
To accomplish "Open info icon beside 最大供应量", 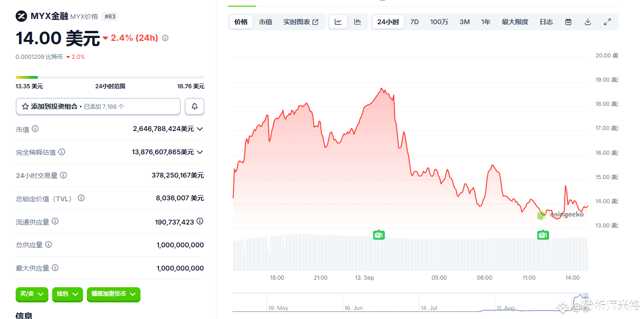I will 55,268.
